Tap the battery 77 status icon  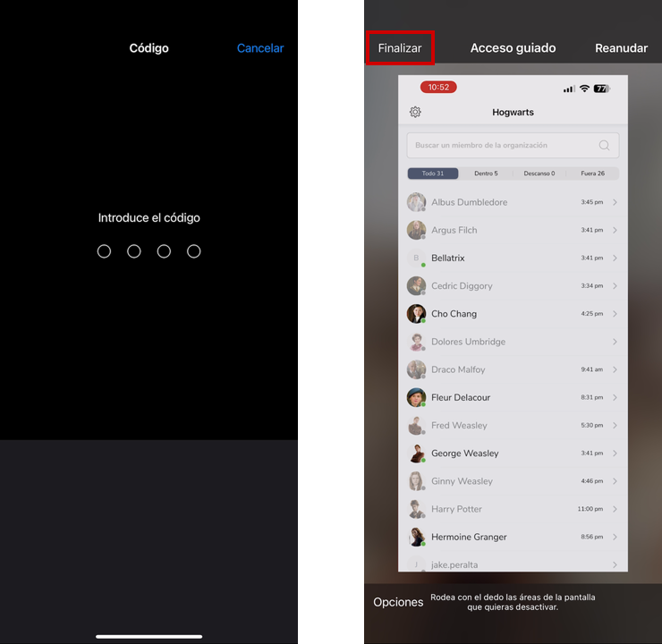pos(602,89)
